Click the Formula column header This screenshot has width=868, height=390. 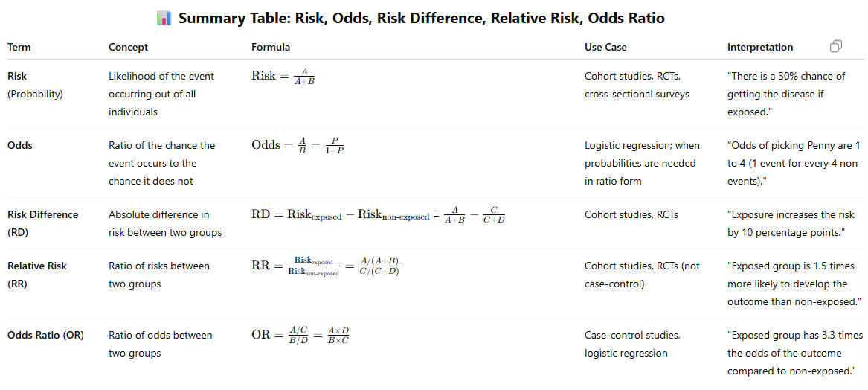coord(271,47)
